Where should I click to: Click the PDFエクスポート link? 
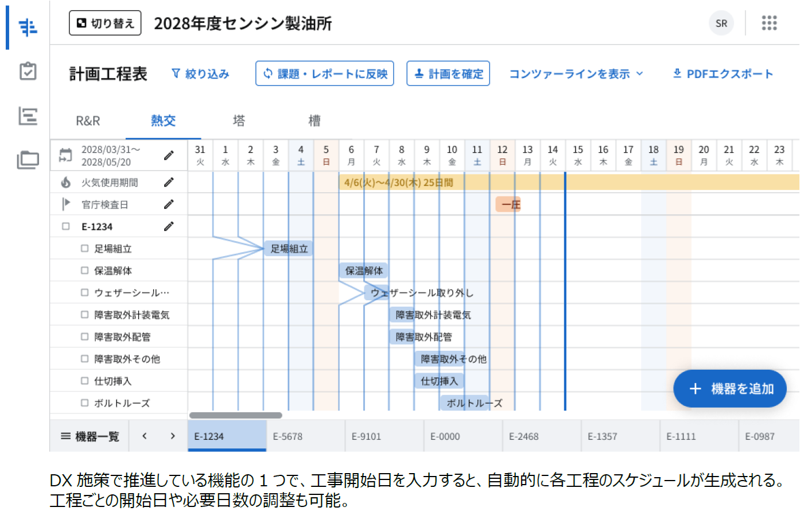722,73
